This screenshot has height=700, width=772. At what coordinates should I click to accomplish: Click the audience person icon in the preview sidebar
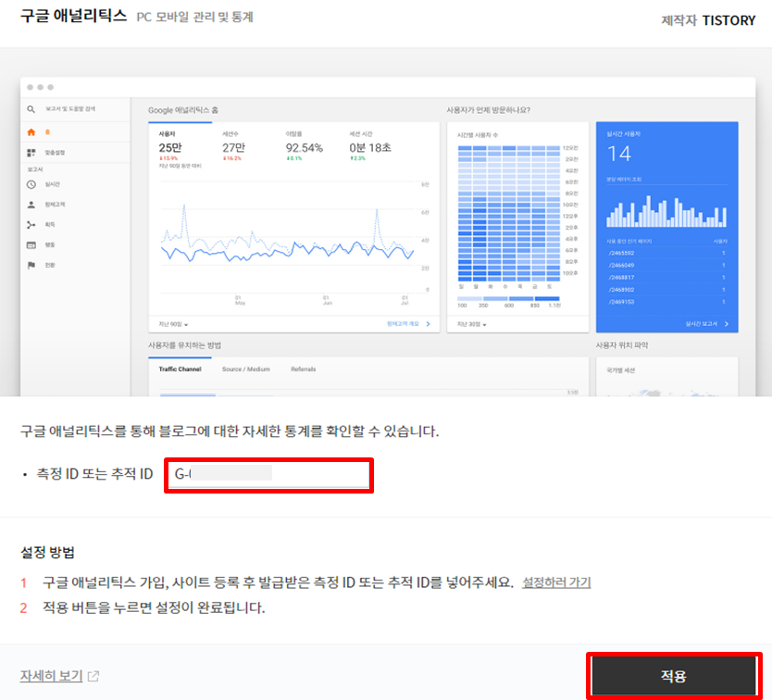31,205
